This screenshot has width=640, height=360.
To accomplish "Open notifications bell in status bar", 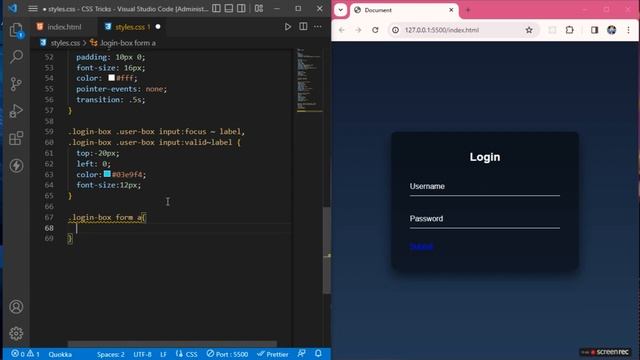I will tap(318, 353).
